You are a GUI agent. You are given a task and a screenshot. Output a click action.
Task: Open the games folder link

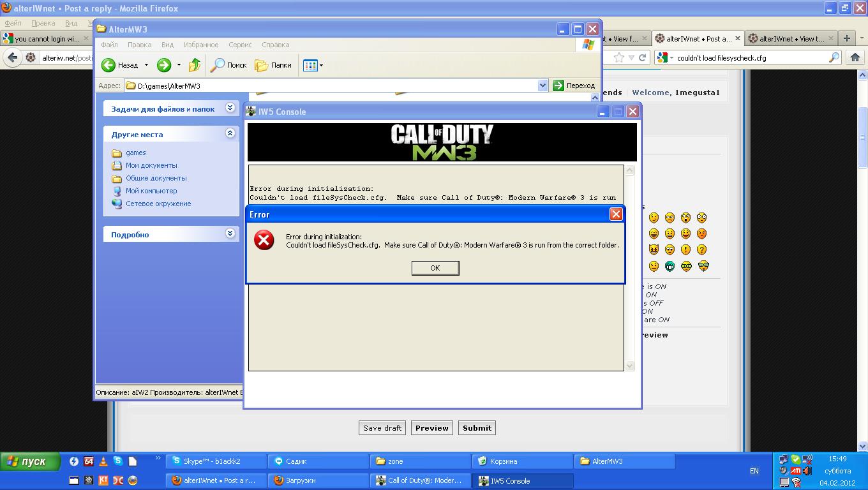click(135, 152)
